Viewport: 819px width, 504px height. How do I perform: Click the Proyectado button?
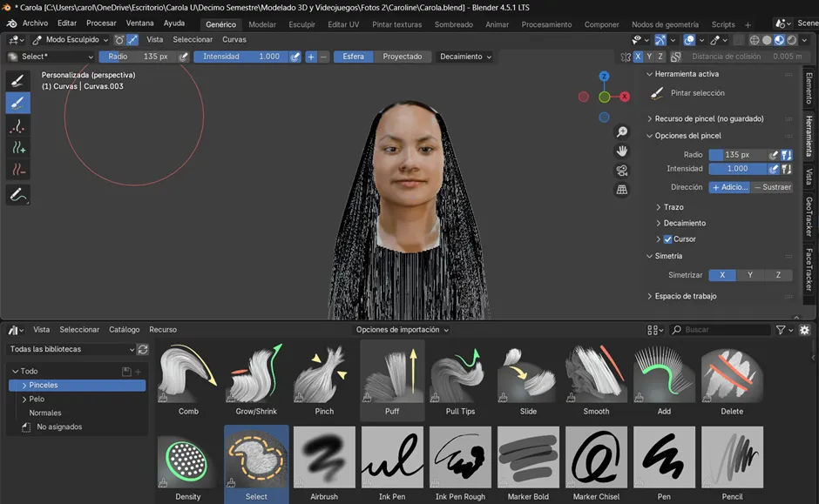pos(402,57)
